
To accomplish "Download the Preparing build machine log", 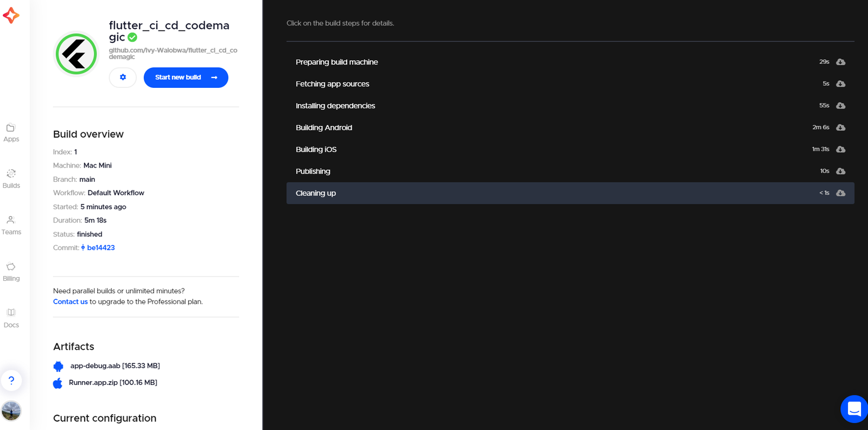I will [840, 62].
